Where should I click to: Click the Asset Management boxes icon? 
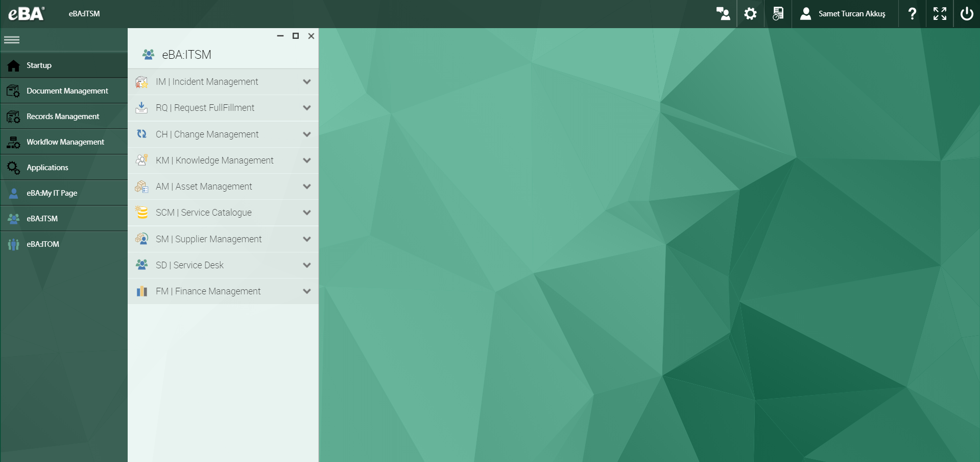pos(141,187)
